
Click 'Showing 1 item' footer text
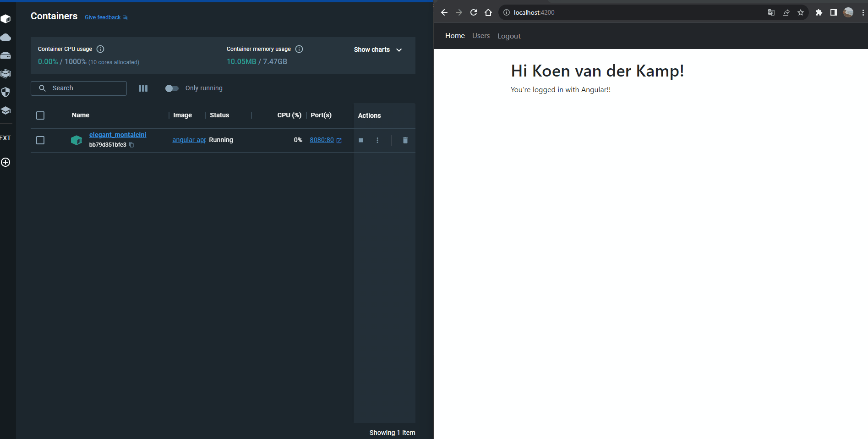coord(393,433)
